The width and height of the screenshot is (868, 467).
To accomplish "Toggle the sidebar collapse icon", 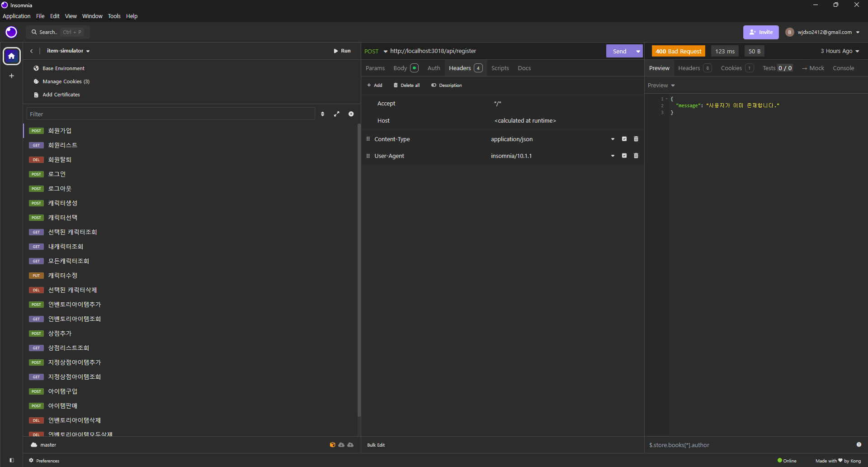I will [12, 460].
